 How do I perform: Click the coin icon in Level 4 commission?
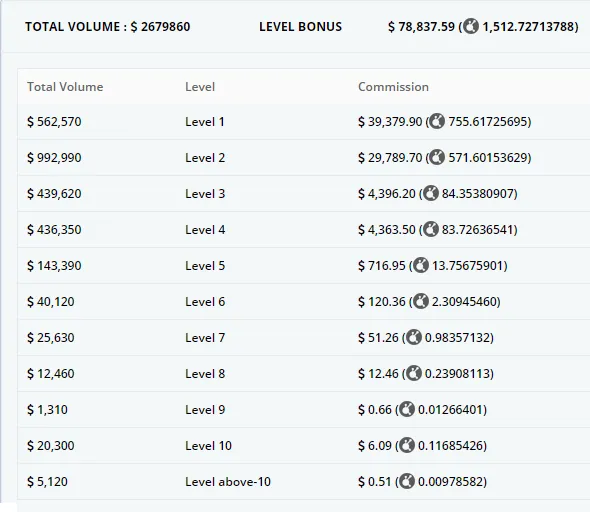tap(430, 229)
